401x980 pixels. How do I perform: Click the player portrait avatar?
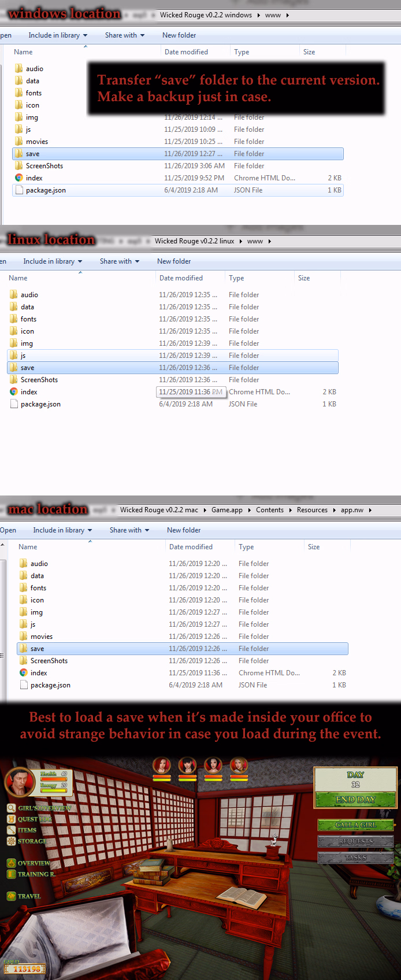coord(18,781)
